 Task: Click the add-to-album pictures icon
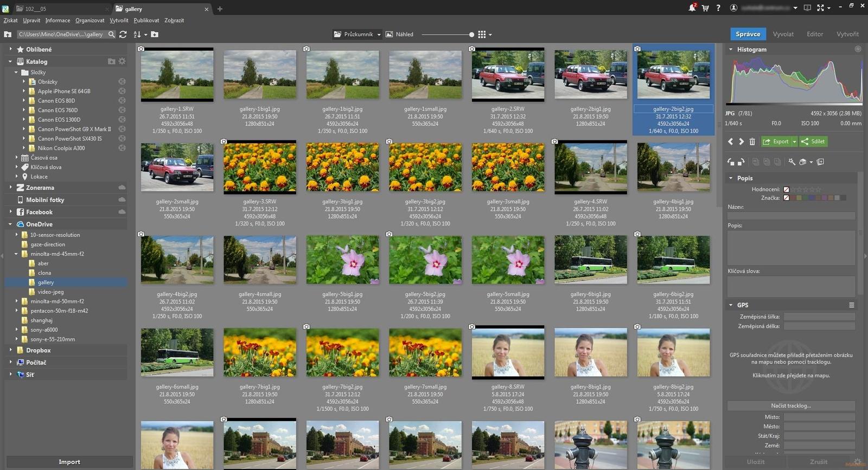click(x=820, y=162)
